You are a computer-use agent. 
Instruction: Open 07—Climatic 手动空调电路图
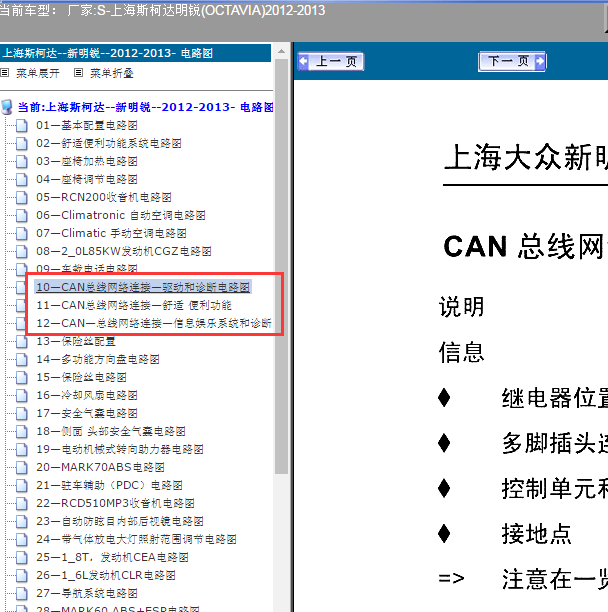(x=111, y=233)
